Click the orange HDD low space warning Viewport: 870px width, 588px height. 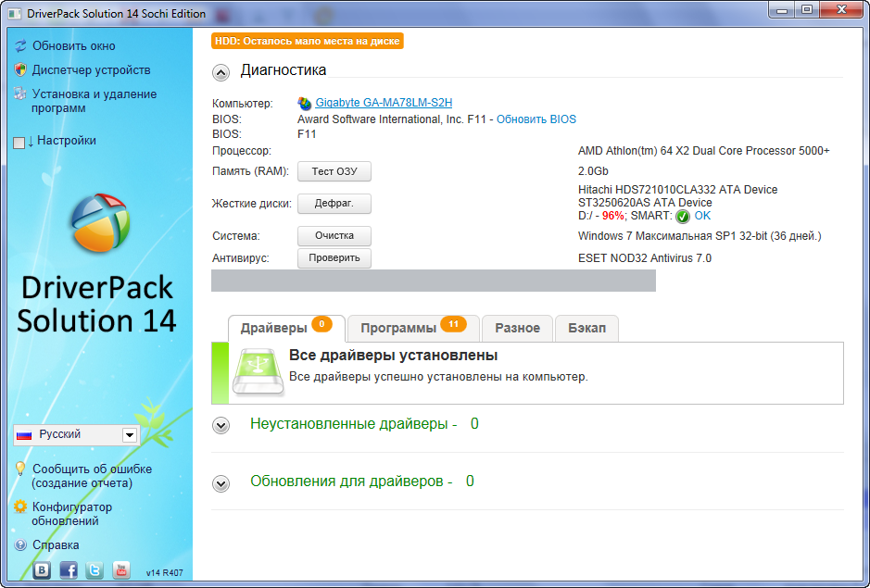tap(308, 41)
